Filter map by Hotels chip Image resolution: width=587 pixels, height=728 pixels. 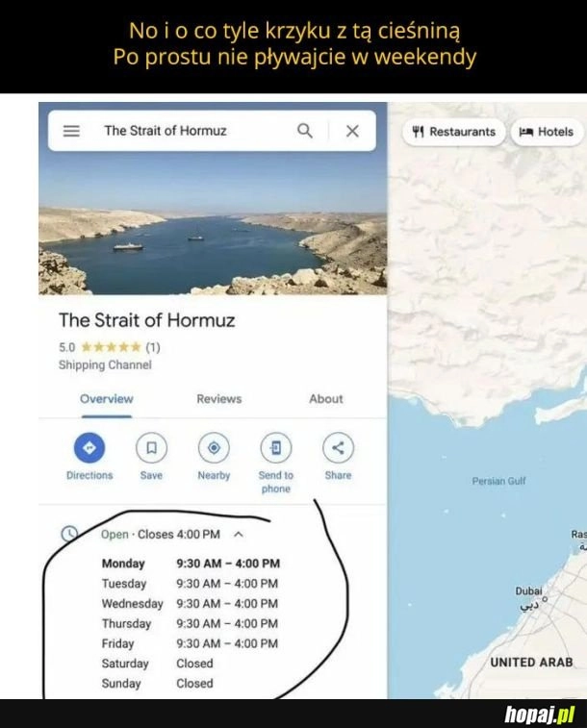coord(547,132)
